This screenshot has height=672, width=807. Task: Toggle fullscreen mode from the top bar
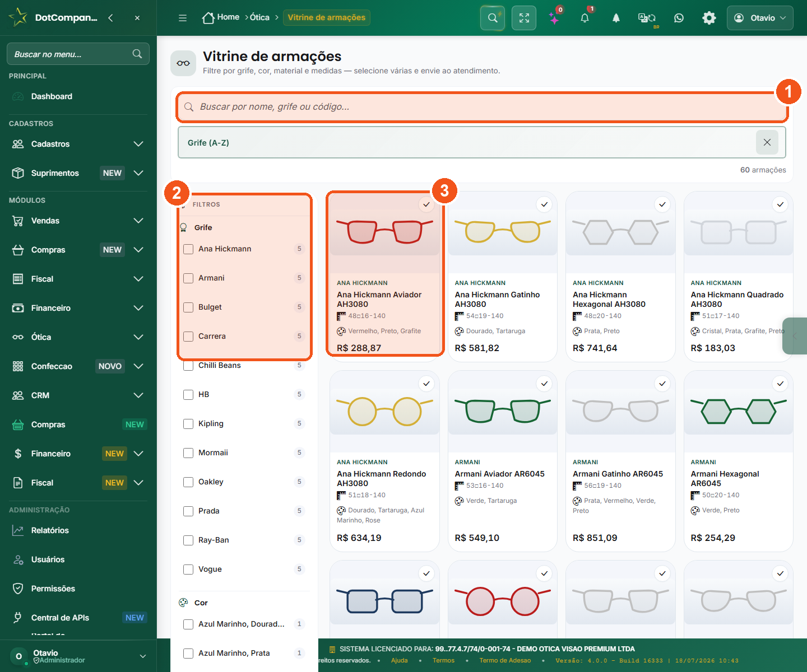[524, 18]
